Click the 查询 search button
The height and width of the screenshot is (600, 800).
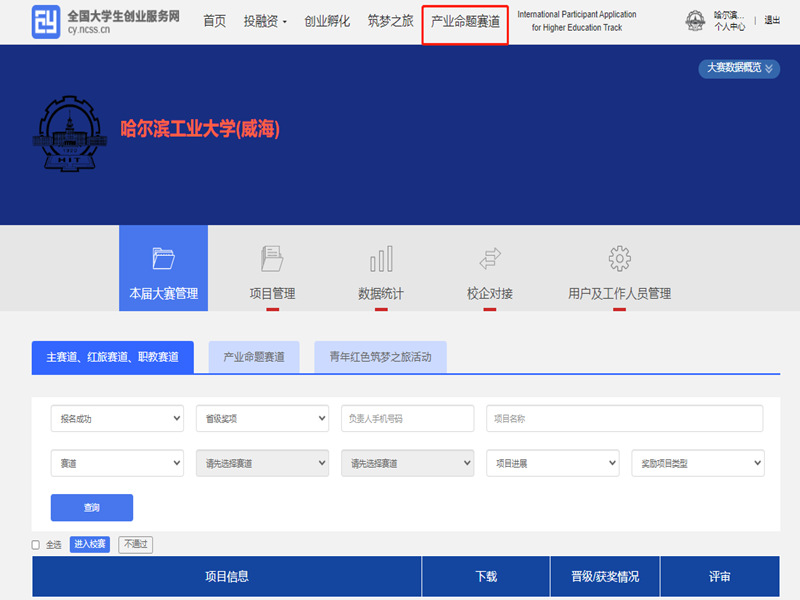pyautogui.click(x=91, y=508)
